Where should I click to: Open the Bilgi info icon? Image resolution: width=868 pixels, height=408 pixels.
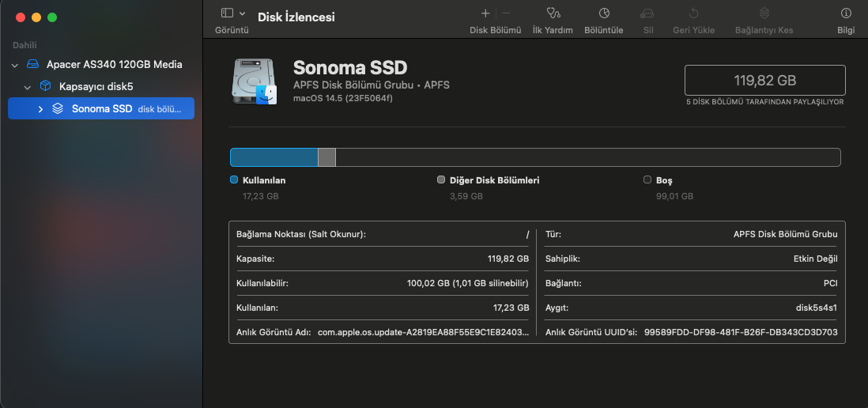click(846, 13)
